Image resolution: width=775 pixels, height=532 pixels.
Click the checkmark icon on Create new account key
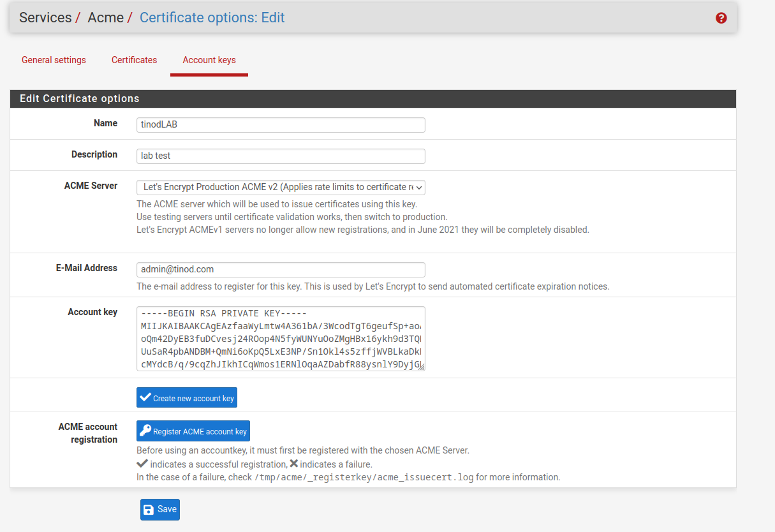145,397
